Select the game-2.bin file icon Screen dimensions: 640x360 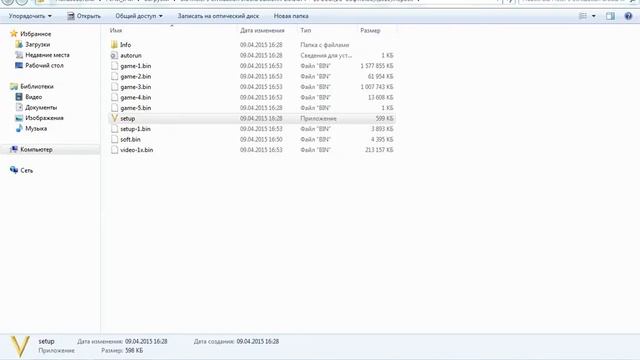click(114, 76)
